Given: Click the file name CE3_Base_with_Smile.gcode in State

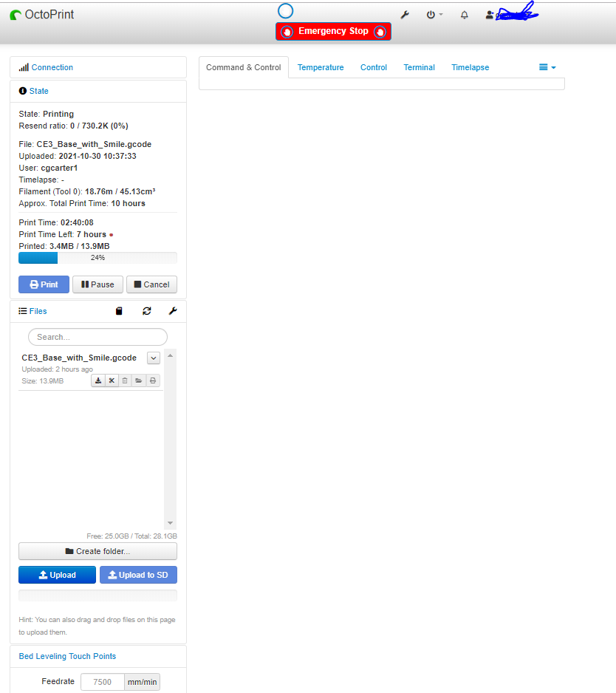Looking at the screenshot, I should pos(94,144).
